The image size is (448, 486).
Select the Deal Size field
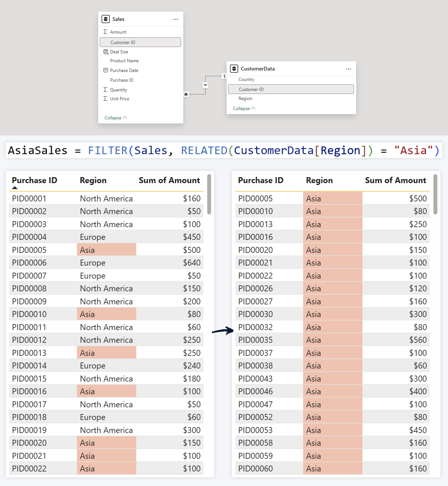tap(119, 52)
